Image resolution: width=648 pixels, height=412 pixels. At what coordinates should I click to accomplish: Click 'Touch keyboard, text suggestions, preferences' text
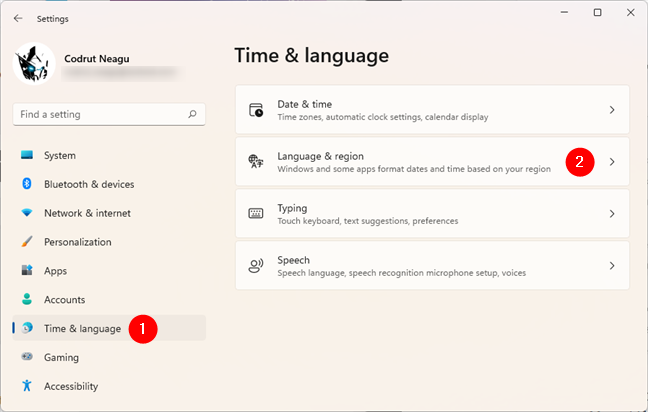(367, 221)
